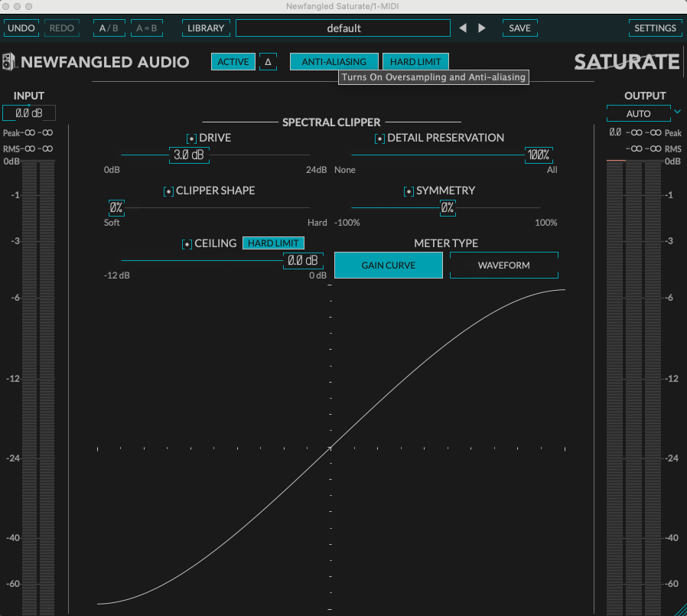687x616 pixels.
Task: Toggle the Active bypass button
Action: (x=233, y=62)
